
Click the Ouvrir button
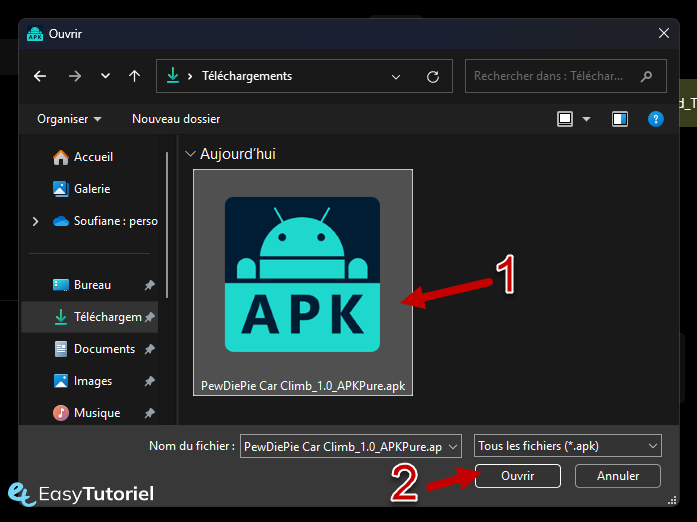click(x=517, y=476)
